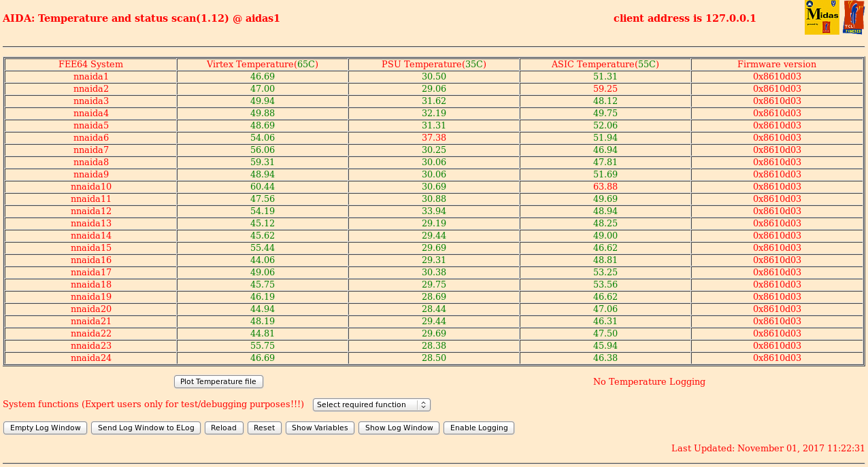Select the nnaida18 system cell
868x467 pixels.
91,285
